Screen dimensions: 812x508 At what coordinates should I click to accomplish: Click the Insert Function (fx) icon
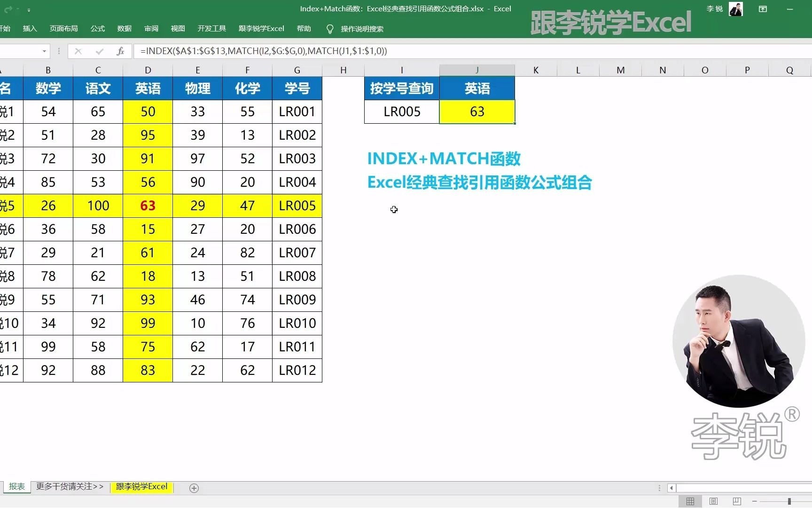[x=120, y=51]
